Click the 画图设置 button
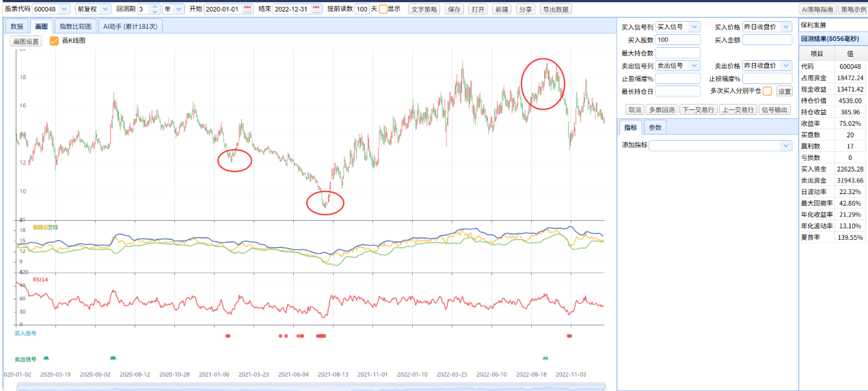Screen dimensions: 868x391 tap(26, 41)
